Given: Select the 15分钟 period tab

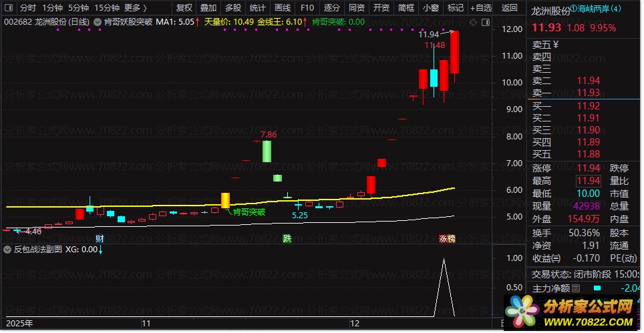Looking at the screenshot, I should click(x=107, y=8).
